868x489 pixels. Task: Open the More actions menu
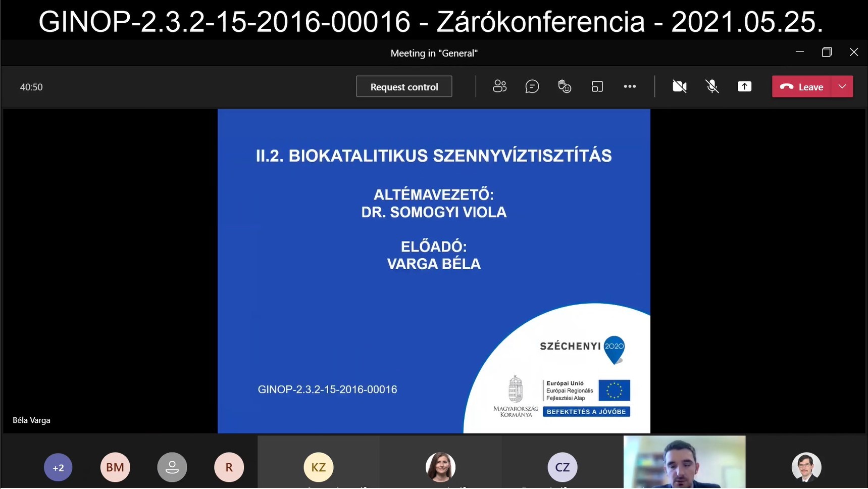[x=630, y=86]
